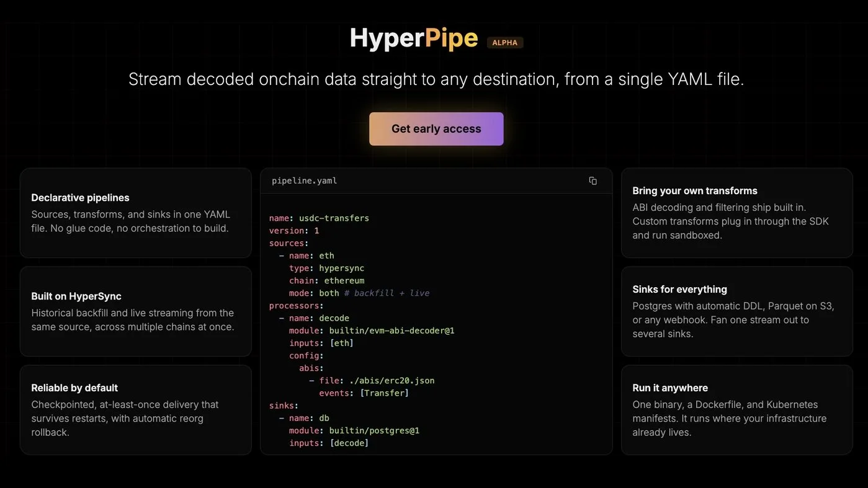Open the Declarative pipelines card
Screen dimensions: 868x488
pos(136,213)
